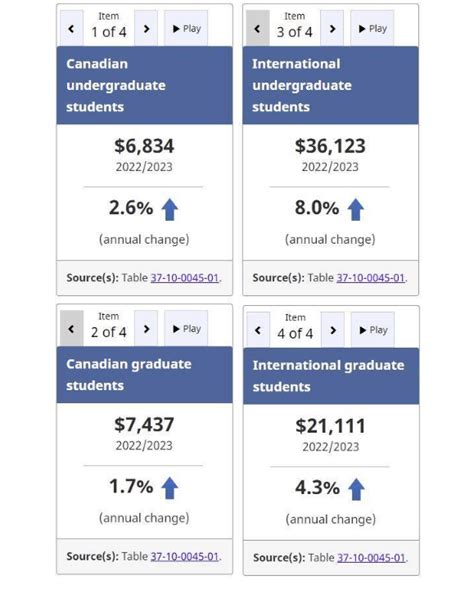
Task: Play the International graduate students carousel
Action: [373, 330]
